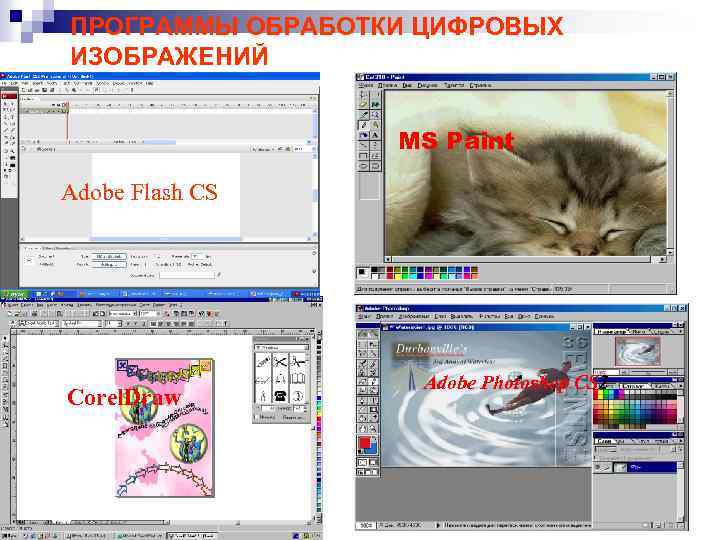Screen dimensions: 720x540
Task: Pick the Eraser tool in MS Paint
Action: pyautogui.click(x=364, y=105)
